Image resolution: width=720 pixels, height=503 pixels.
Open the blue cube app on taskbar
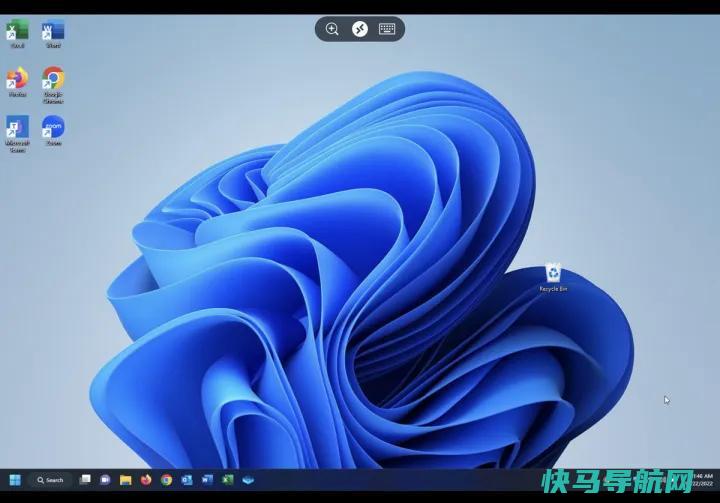pos(248,480)
